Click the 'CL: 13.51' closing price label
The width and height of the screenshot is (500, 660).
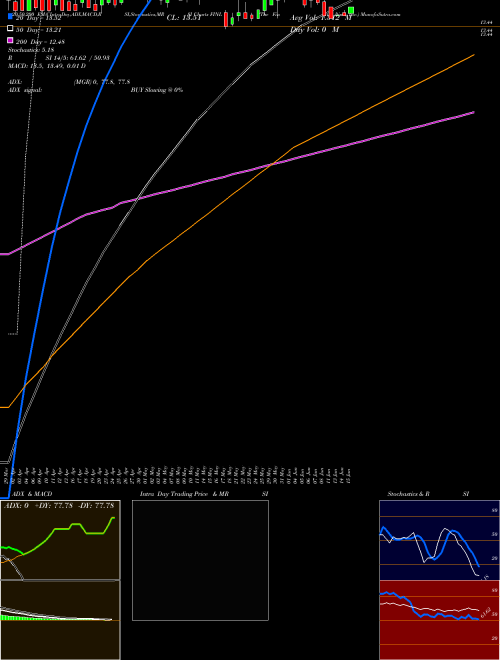[184, 18]
